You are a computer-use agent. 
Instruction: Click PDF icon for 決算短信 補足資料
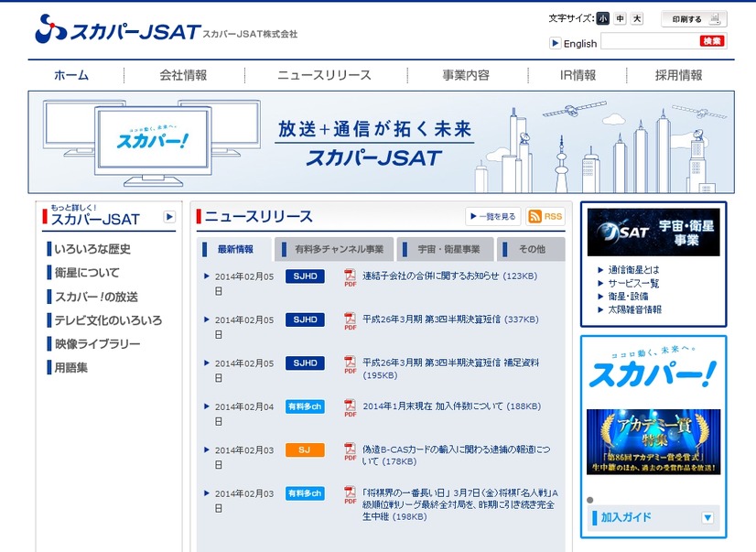(x=350, y=365)
